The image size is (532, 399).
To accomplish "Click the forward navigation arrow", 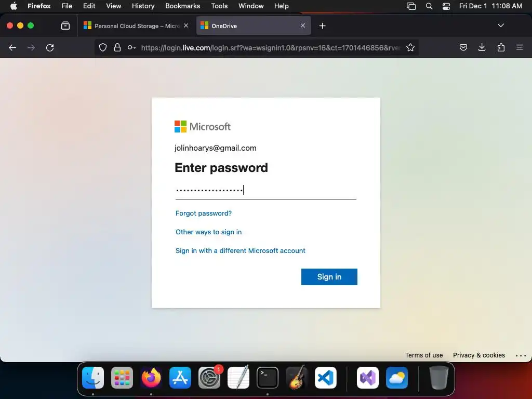I will (x=31, y=48).
